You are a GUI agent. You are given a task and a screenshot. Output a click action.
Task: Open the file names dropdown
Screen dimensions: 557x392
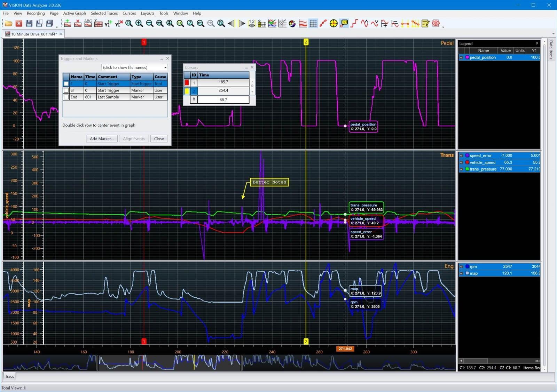[166, 67]
